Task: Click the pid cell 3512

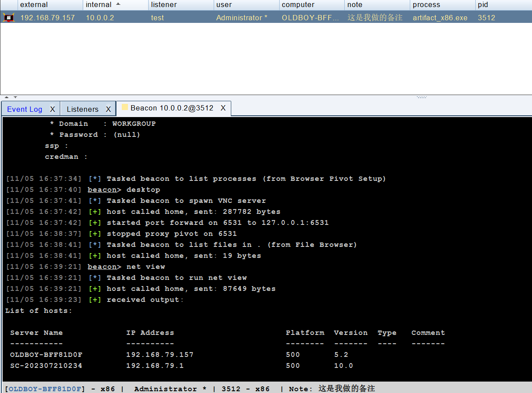Action: (x=487, y=18)
